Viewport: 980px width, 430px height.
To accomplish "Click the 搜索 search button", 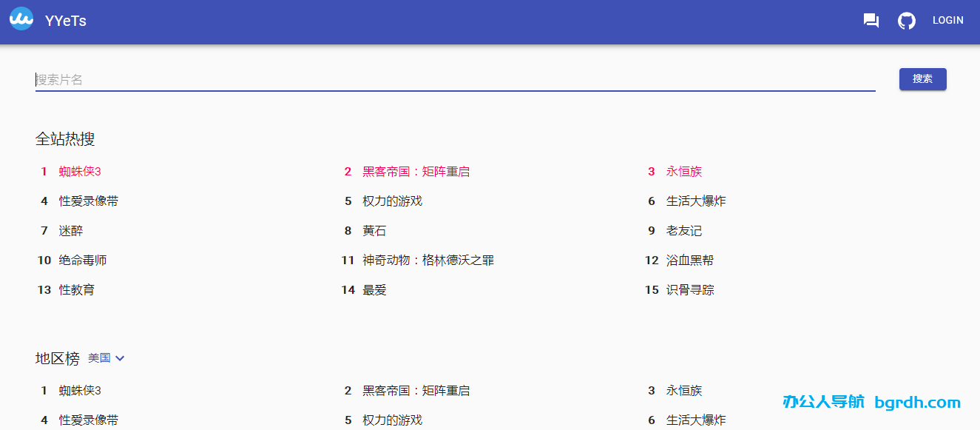I will click(922, 79).
